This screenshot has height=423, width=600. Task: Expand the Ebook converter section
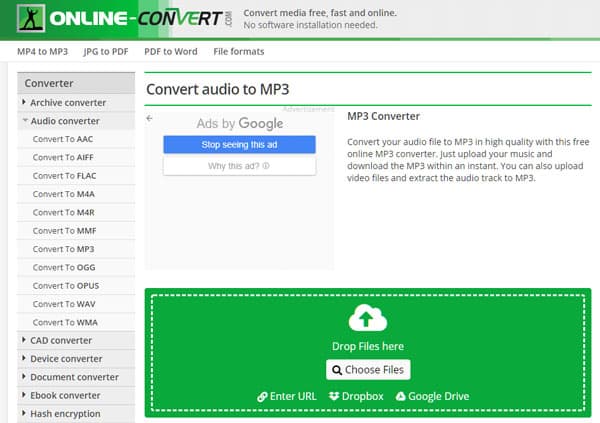tap(76, 395)
